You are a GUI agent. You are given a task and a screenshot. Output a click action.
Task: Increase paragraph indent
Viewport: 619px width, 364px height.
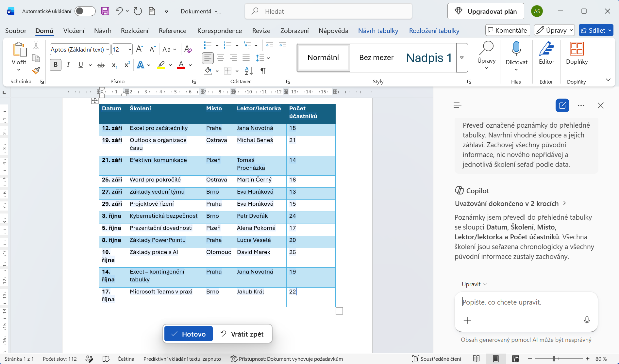[282, 45]
